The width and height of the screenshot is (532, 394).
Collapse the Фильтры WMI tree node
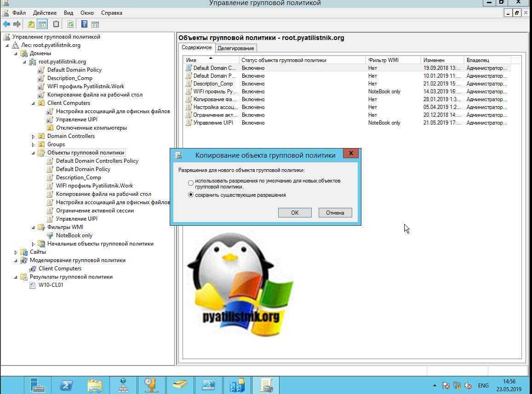[33, 228]
